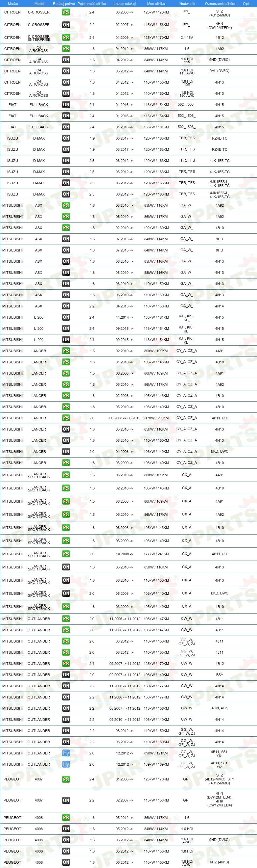257x868 pixels.
Task: Click the Rodzaj paliwa column header
Action: point(64,4)
